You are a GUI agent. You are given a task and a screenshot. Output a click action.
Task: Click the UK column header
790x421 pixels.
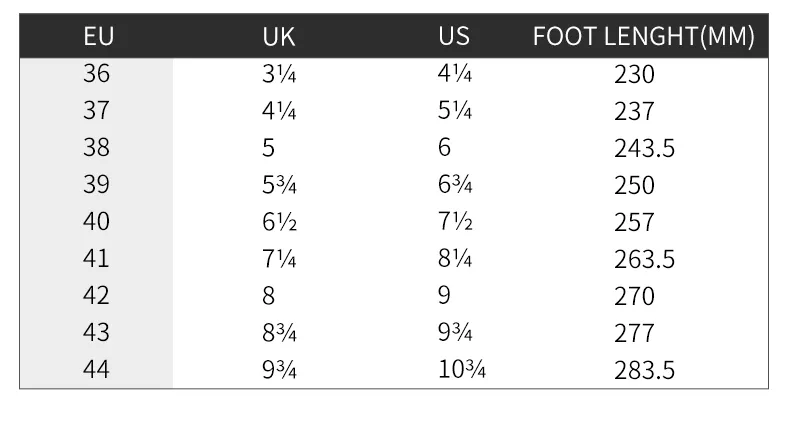click(279, 37)
